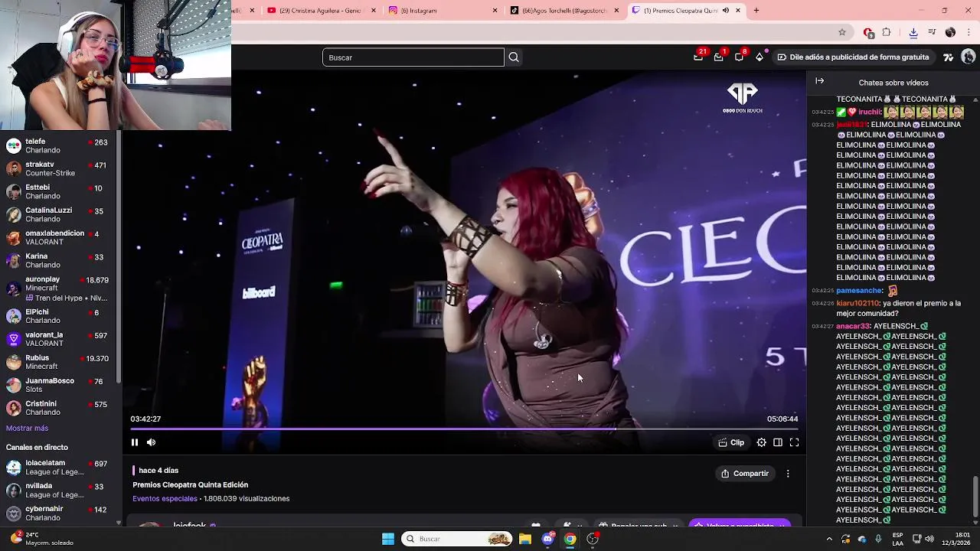Open Chrome extensions puzzle icon
This screenshot has width=980, height=551.
[887, 32]
